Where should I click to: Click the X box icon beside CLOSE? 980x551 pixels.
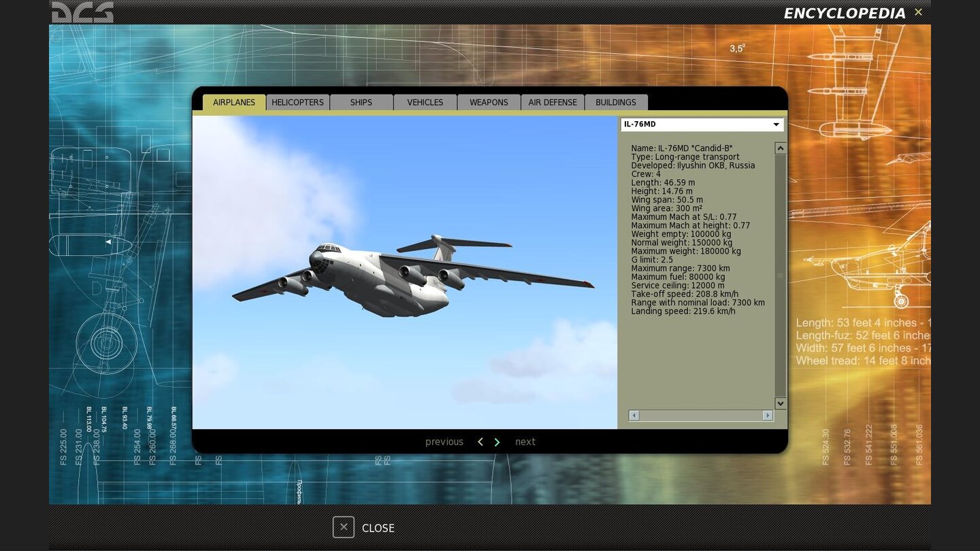[344, 527]
